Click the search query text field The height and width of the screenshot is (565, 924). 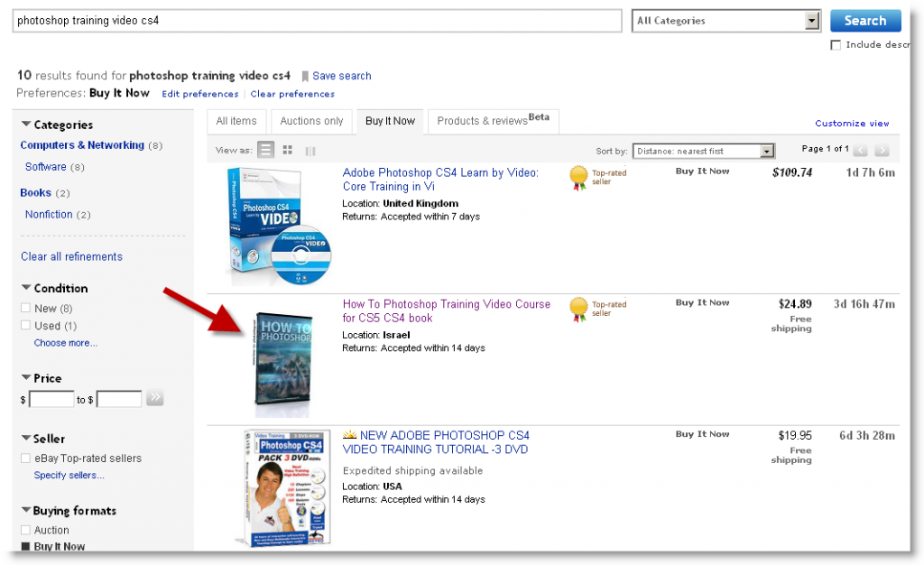317,21
